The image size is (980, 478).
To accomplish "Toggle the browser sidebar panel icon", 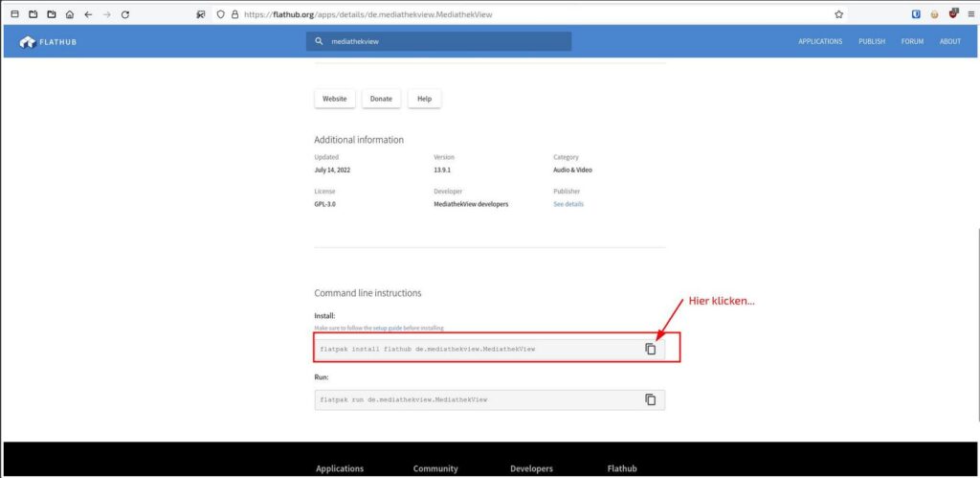I will [x=15, y=13].
